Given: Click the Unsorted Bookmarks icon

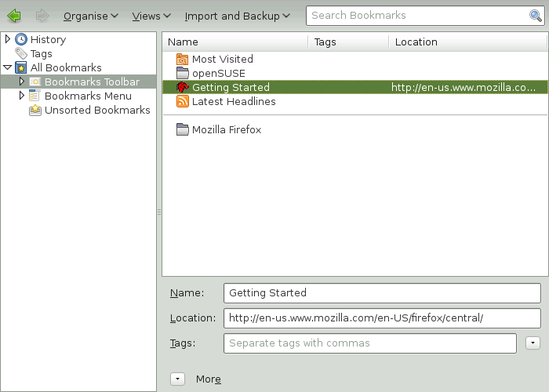Looking at the screenshot, I should tap(35, 110).
